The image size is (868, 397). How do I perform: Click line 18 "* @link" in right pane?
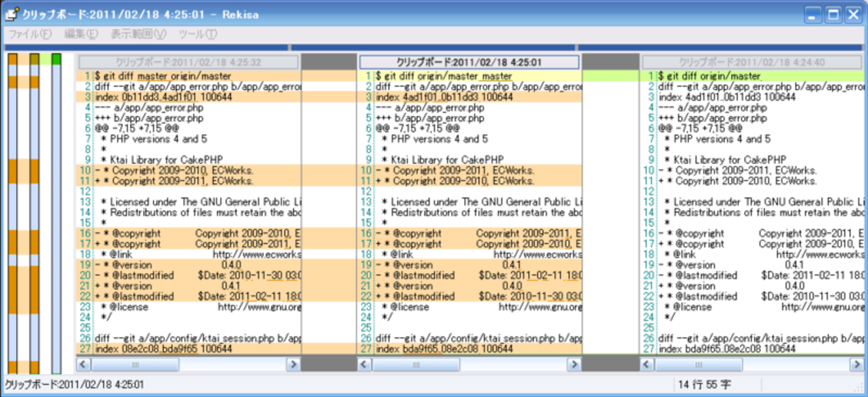tap(765, 254)
